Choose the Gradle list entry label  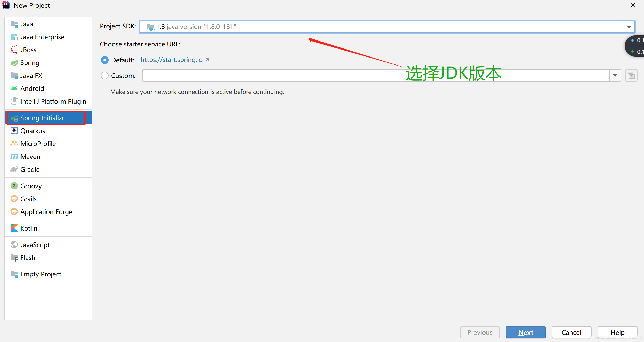tap(30, 169)
